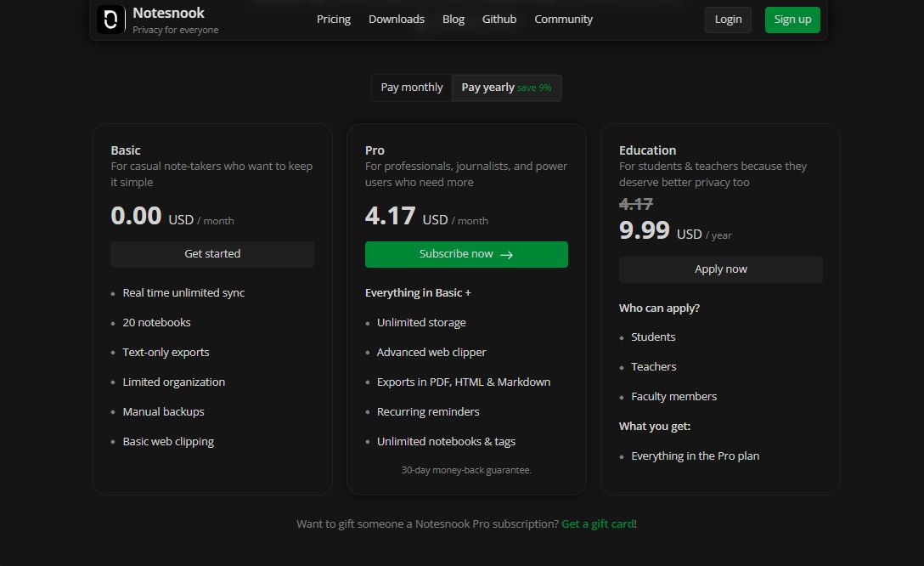Open the Community page

(x=563, y=19)
